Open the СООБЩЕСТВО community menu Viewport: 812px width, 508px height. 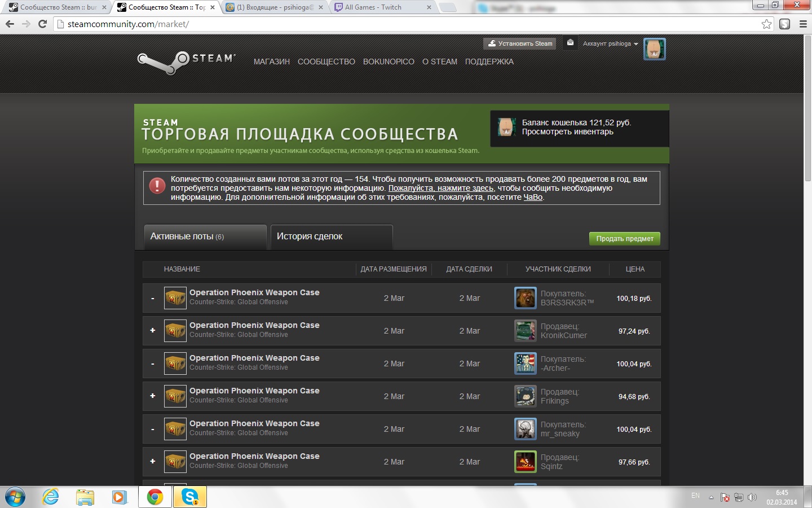(x=326, y=62)
